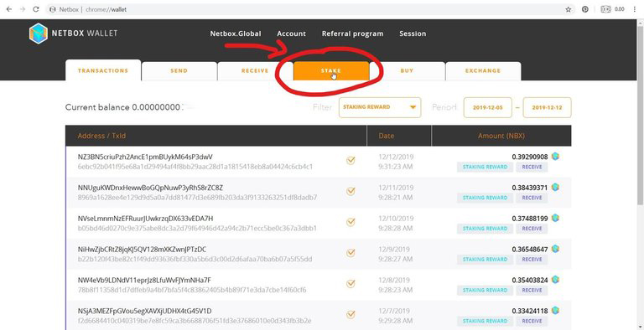
Task: Click NBX coin icon beside 0.38439371
Action: [x=555, y=187]
